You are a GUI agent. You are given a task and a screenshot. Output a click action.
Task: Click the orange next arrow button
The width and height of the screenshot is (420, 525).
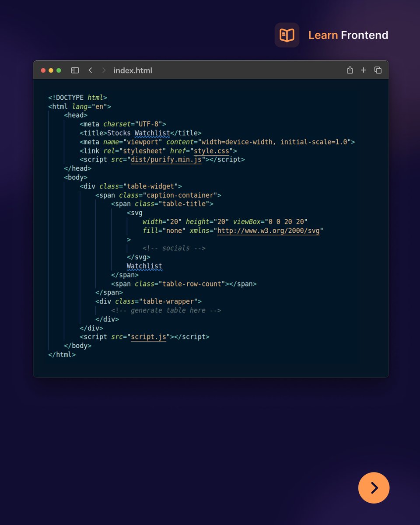pyautogui.click(x=374, y=488)
